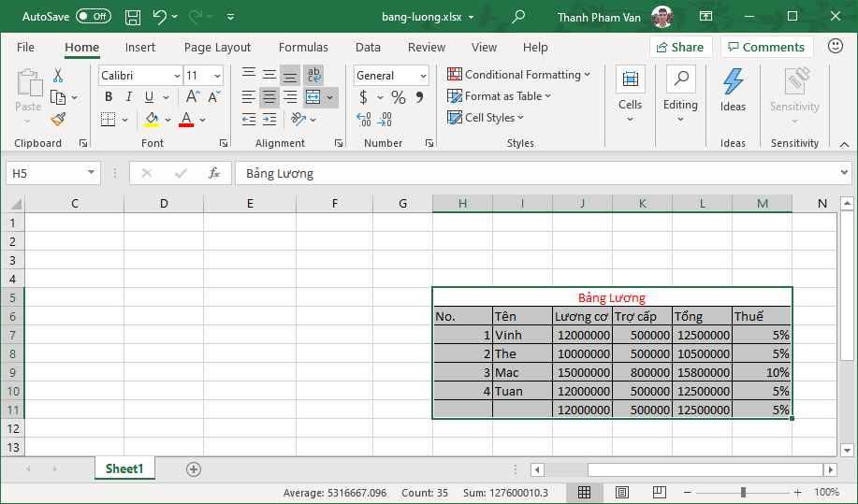The width and height of the screenshot is (858, 504).
Task: Select the Format Painter brush
Action: [x=58, y=119]
